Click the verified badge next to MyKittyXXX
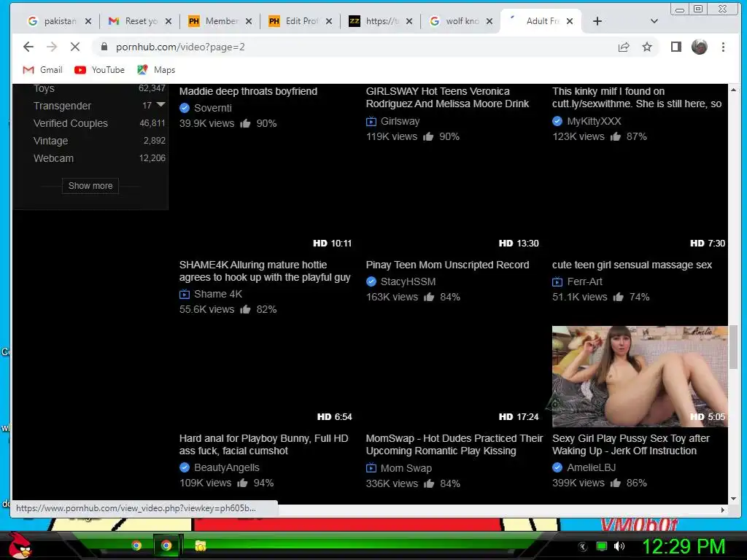 557,122
